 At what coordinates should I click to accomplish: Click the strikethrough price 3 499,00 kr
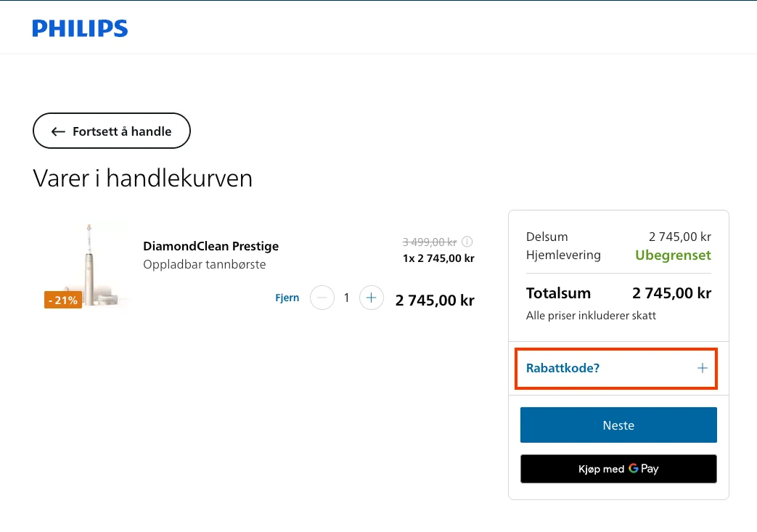(x=430, y=242)
